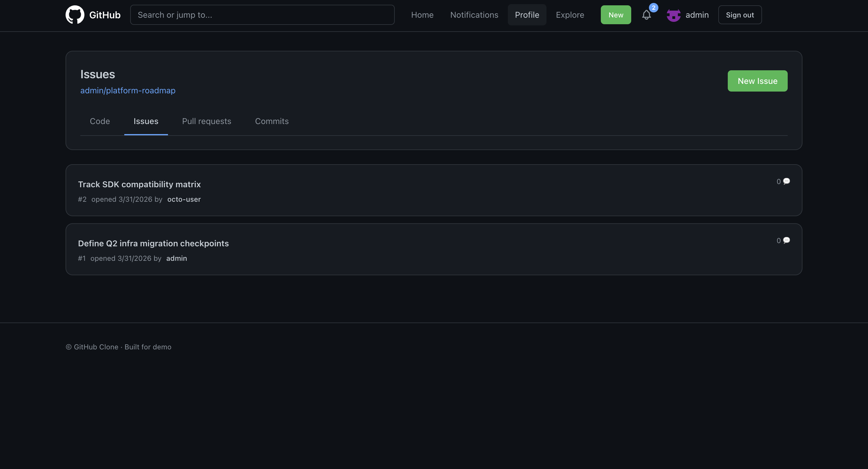This screenshot has width=868, height=469.
Task: Visit octo-user's profile link
Action: coord(184,199)
